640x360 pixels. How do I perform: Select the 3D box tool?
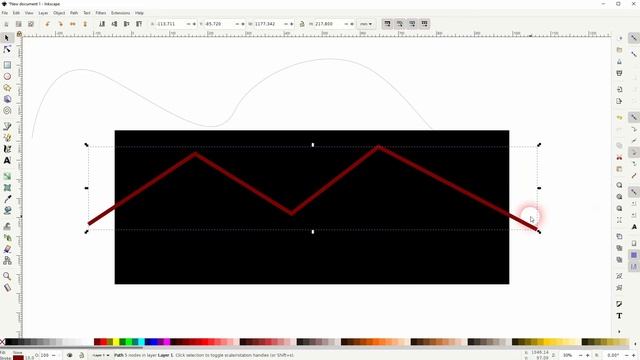click(7, 99)
